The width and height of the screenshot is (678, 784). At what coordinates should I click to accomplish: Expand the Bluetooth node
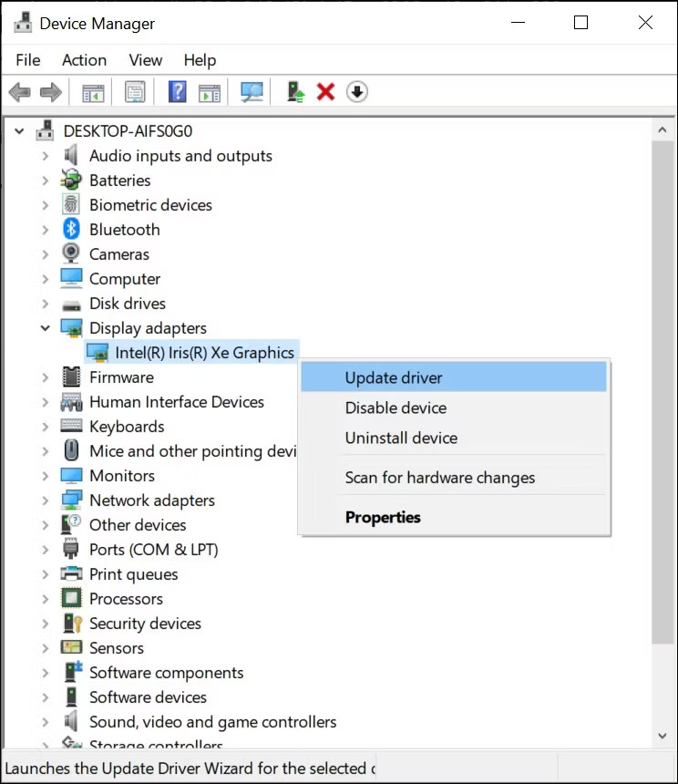[45, 230]
